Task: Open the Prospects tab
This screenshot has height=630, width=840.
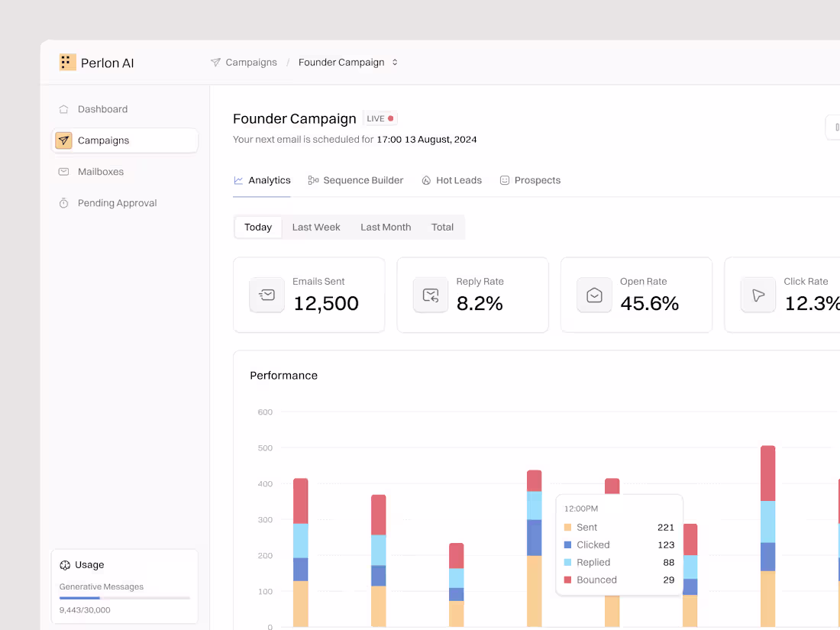Action: pos(530,180)
